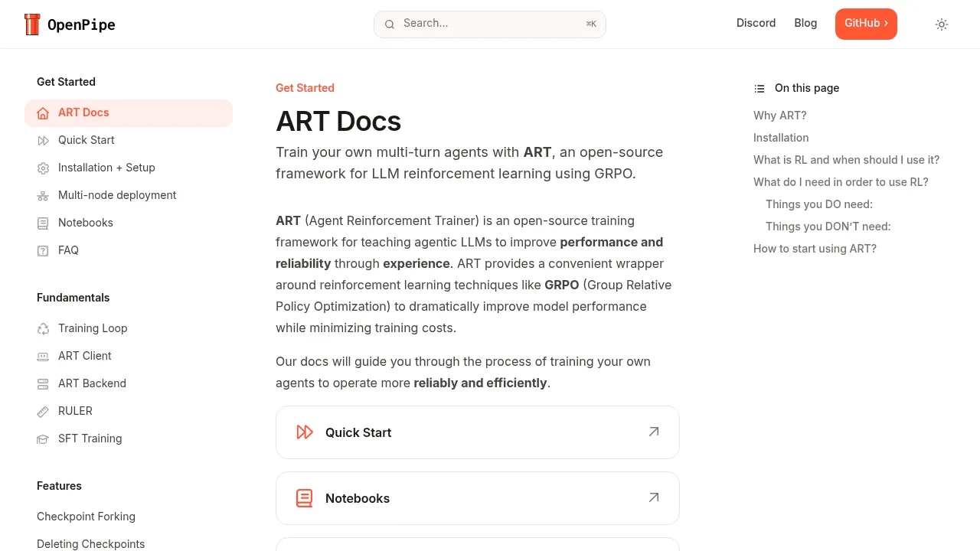Open the Quick Start card arrow
Image resolution: width=980 pixels, height=551 pixels.
pyautogui.click(x=654, y=432)
